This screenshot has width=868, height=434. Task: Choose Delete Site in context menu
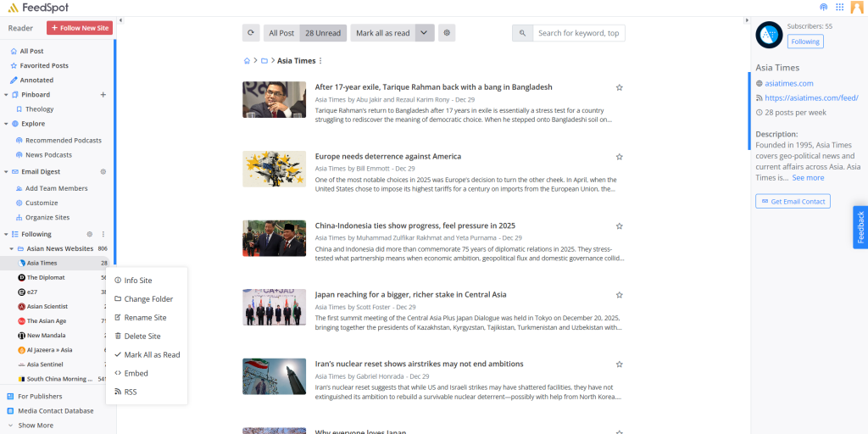pyautogui.click(x=142, y=337)
